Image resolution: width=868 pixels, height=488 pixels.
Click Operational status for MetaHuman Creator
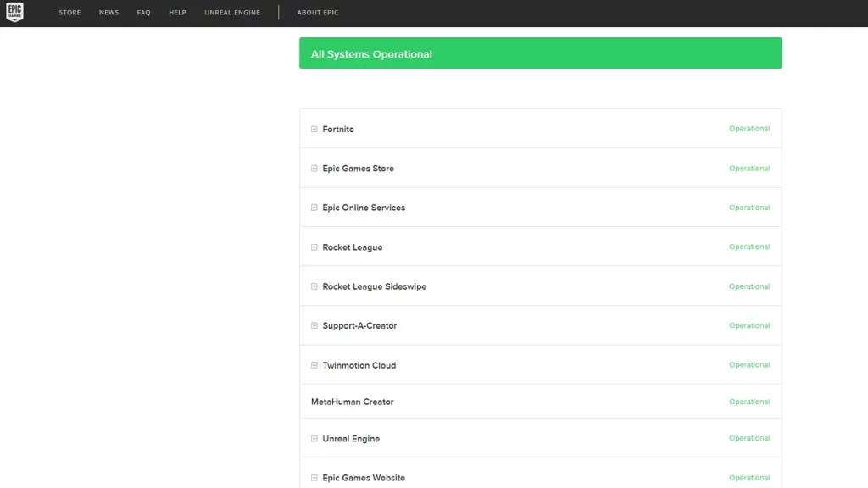(x=749, y=402)
